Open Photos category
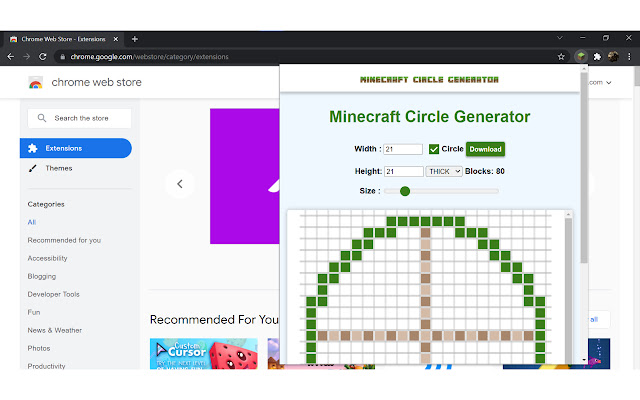The image size is (640, 400). (x=39, y=348)
